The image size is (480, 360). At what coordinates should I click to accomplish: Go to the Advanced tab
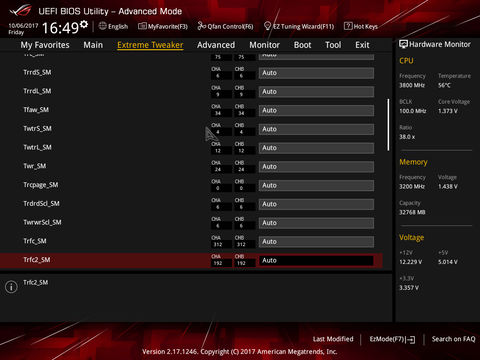216,45
